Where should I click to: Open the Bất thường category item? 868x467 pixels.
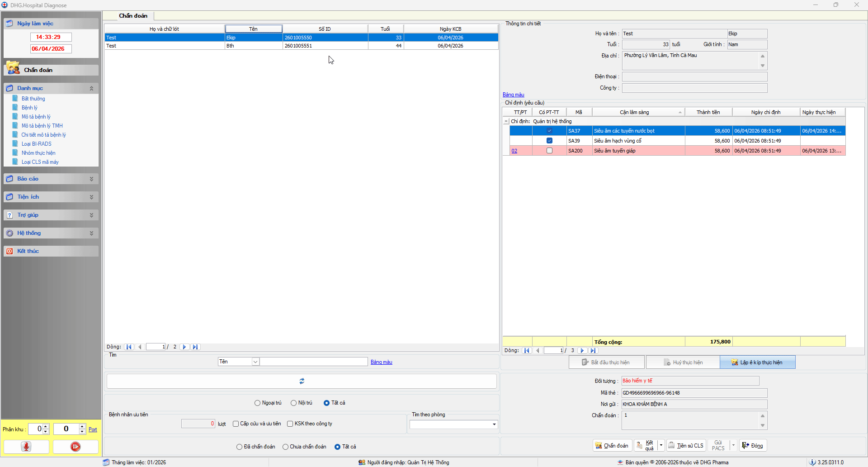click(33, 99)
